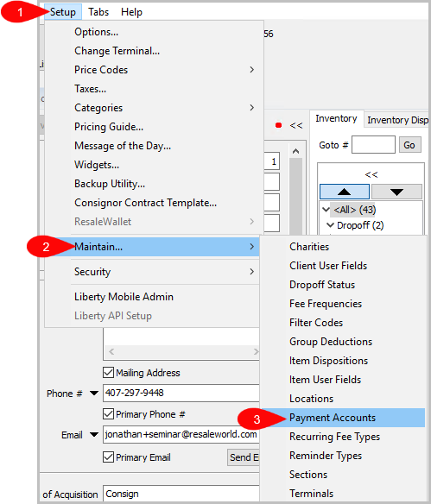Click the << collapse link above arrows

pyautogui.click(x=371, y=174)
